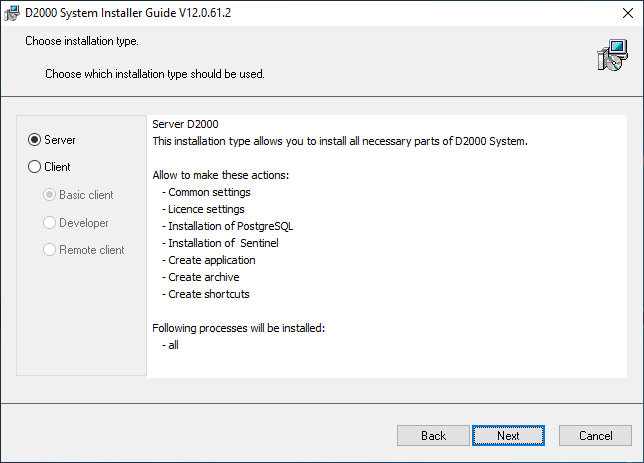Choose the Client installation type
The height and width of the screenshot is (463, 644).
[35, 167]
